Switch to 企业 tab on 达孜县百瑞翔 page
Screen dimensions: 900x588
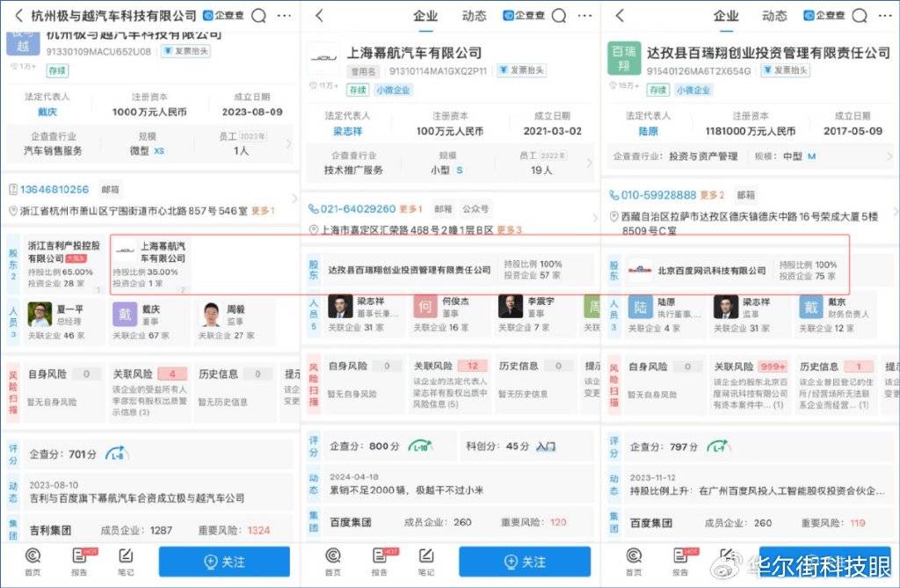(726, 16)
